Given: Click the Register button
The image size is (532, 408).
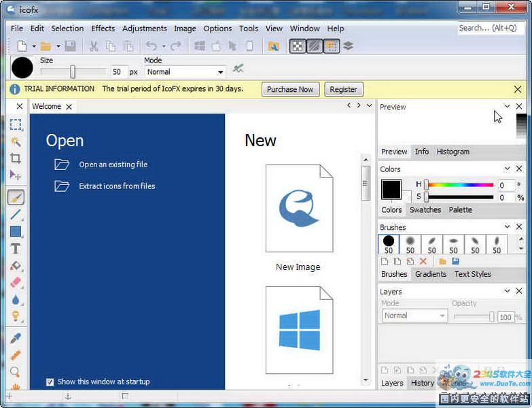Looking at the screenshot, I should click(343, 89).
